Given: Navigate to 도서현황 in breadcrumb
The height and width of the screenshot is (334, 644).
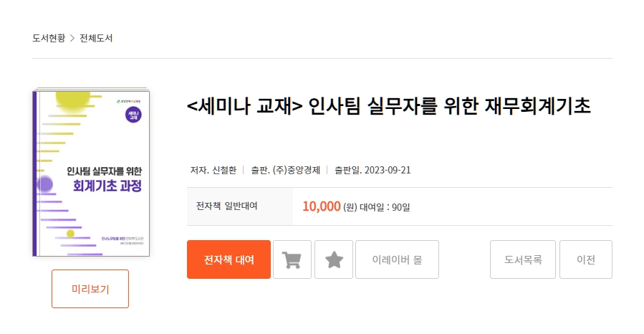Looking at the screenshot, I should (x=49, y=38).
